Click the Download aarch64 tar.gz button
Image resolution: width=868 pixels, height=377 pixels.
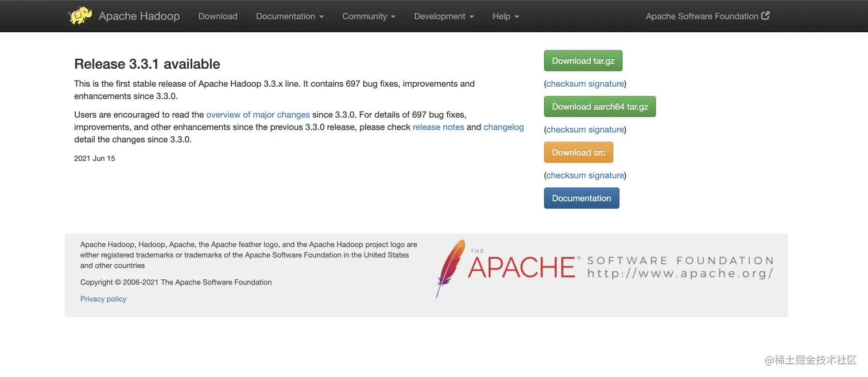pyautogui.click(x=599, y=106)
